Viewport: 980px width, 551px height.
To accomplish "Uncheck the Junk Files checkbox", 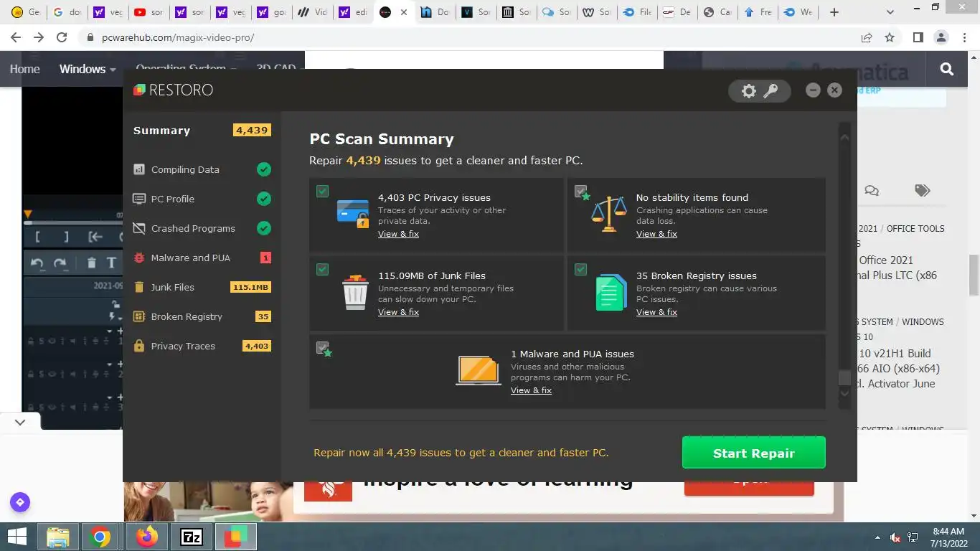I will pyautogui.click(x=322, y=269).
